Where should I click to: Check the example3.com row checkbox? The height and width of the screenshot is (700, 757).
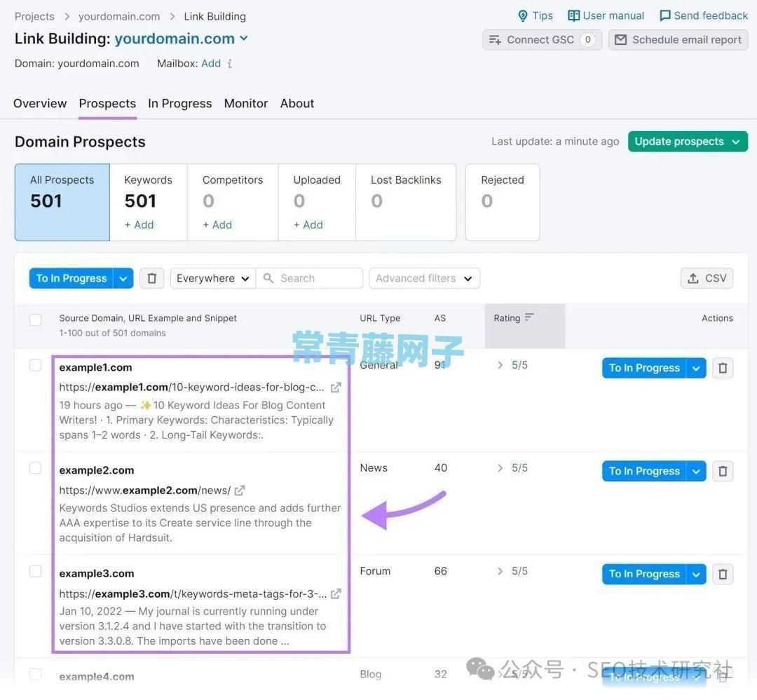pos(35,572)
